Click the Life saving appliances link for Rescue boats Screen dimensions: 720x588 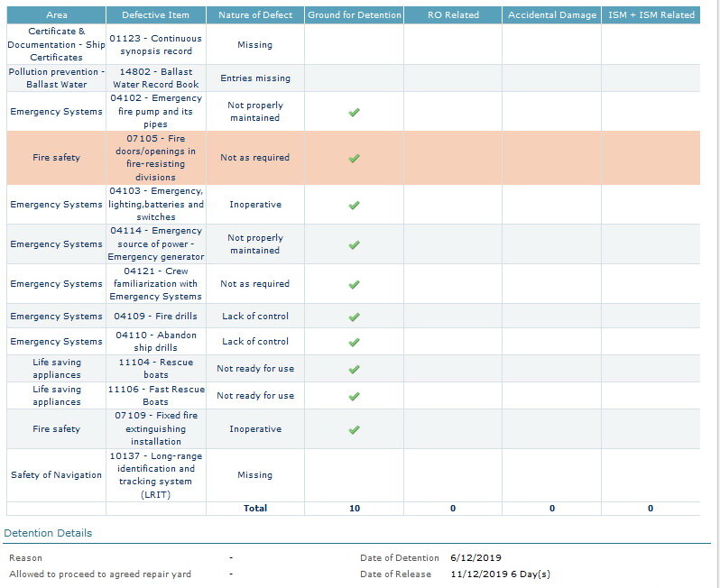click(x=56, y=368)
